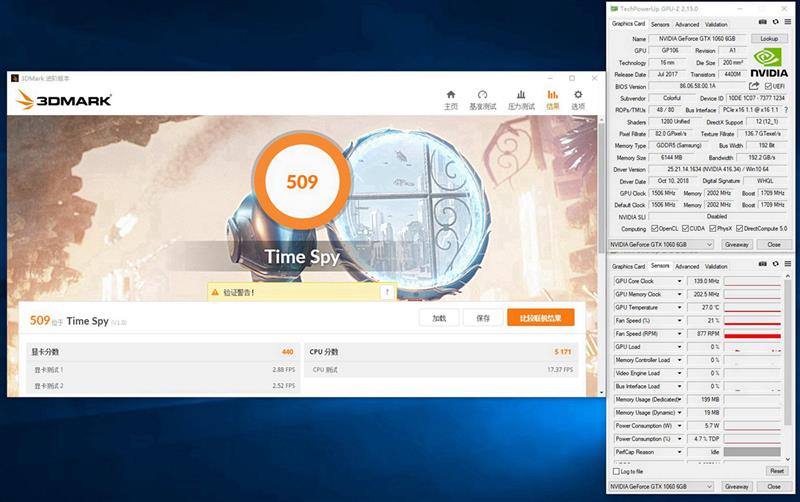
Task: Toggle the UEFI checkbox
Action: pos(766,86)
